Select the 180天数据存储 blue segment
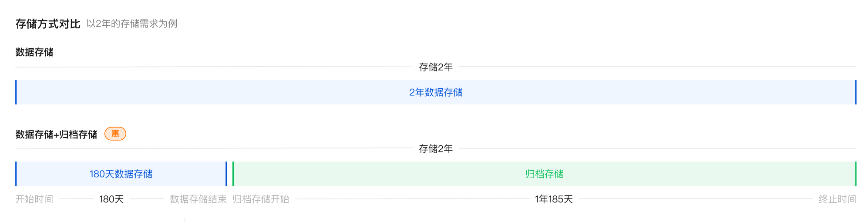 coord(121,174)
